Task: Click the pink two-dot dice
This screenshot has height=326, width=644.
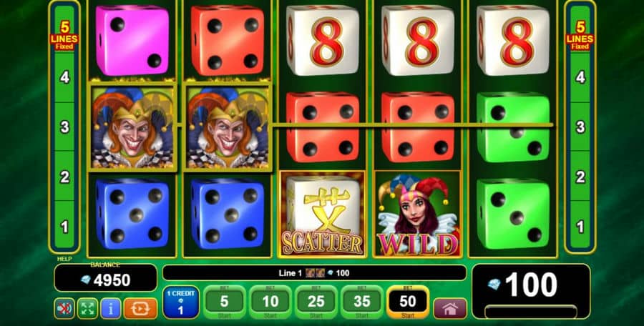Action: pyautogui.click(x=132, y=41)
